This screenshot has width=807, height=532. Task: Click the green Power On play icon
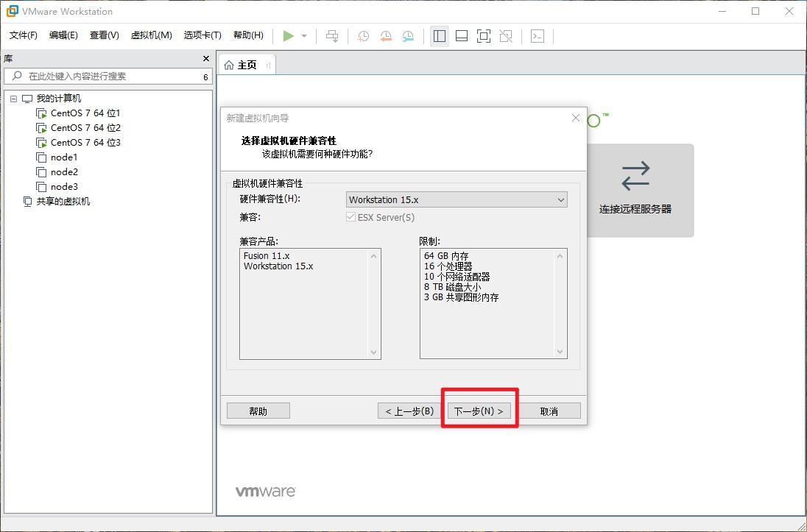tap(288, 36)
